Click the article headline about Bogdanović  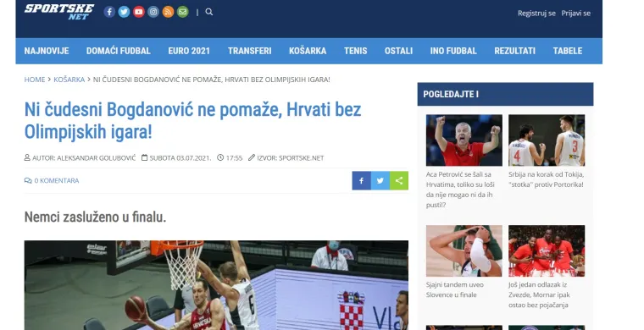(x=192, y=121)
